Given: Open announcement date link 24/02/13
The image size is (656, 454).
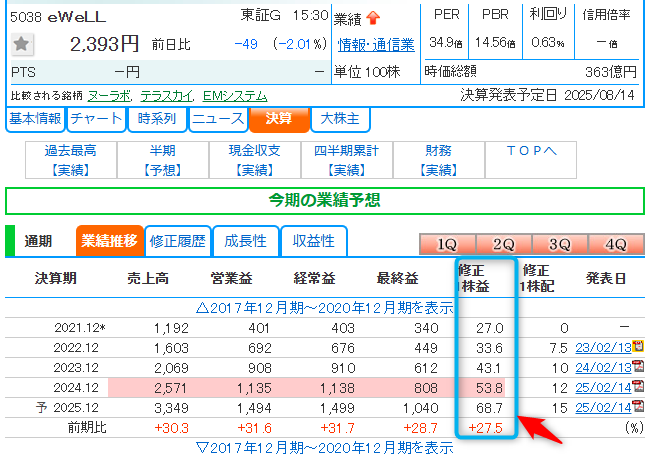Looking at the screenshot, I should [603, 368].
